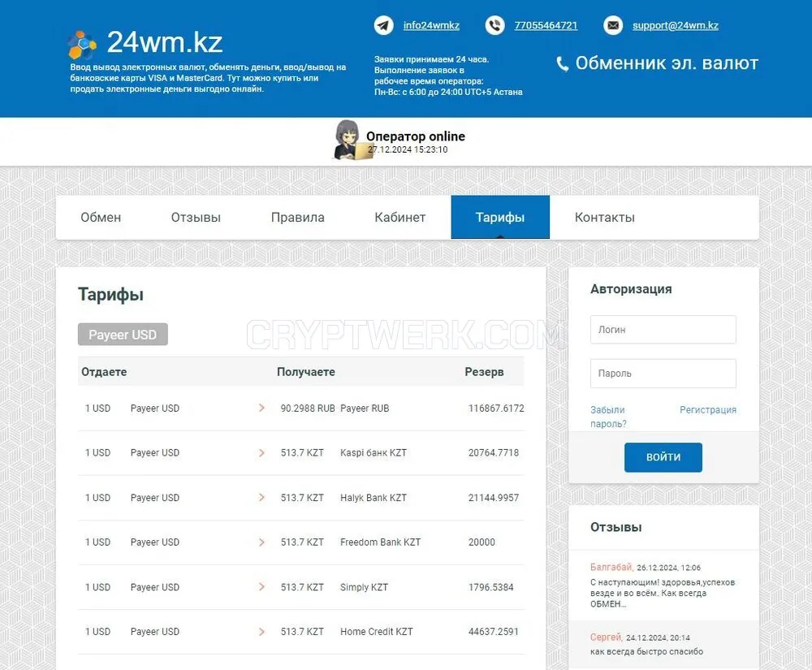
Task: Click the Оператор online status text
Action: 416,136
